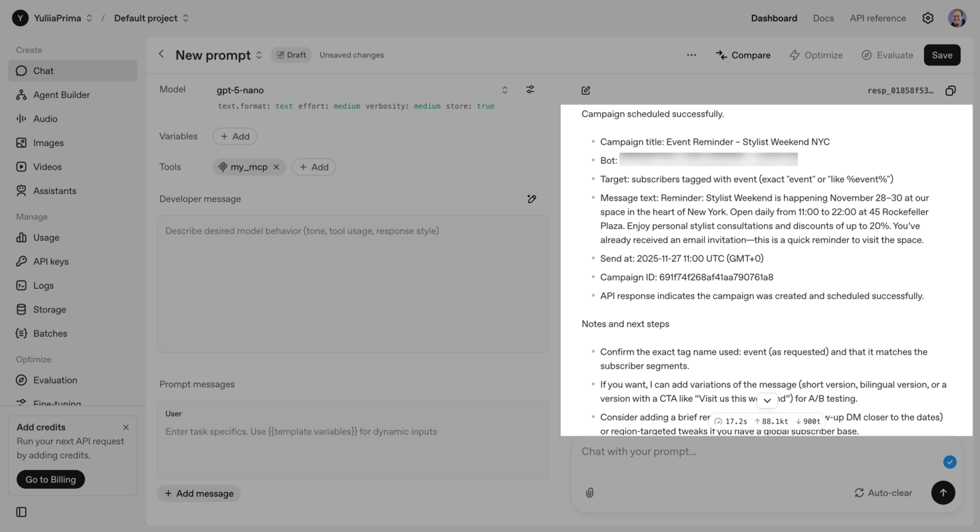Navigate to API keys page

coord(51,261)
